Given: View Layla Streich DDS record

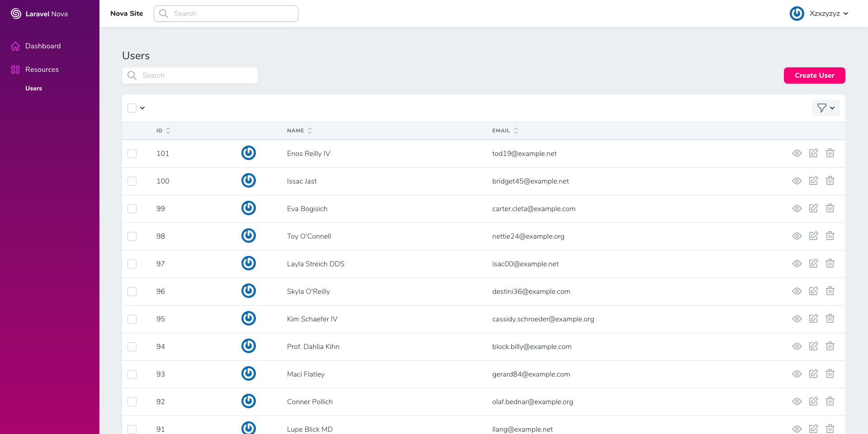Looking at the screenshot, I should pyautogui.click(x=797, y=264).
